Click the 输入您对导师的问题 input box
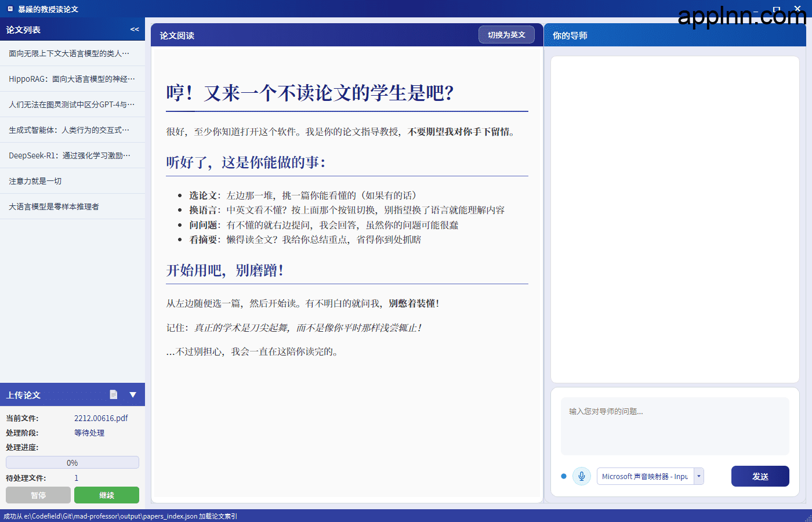 [x=675, y=426]
